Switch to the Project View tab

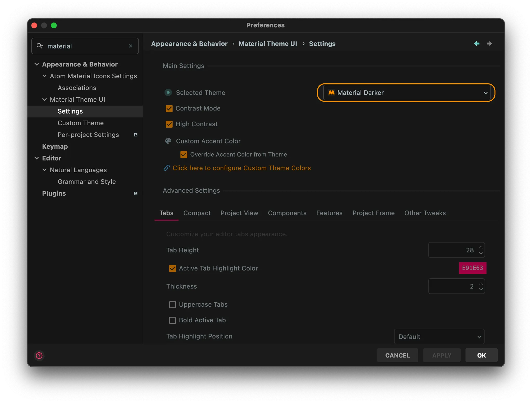[x=239, y=213]
